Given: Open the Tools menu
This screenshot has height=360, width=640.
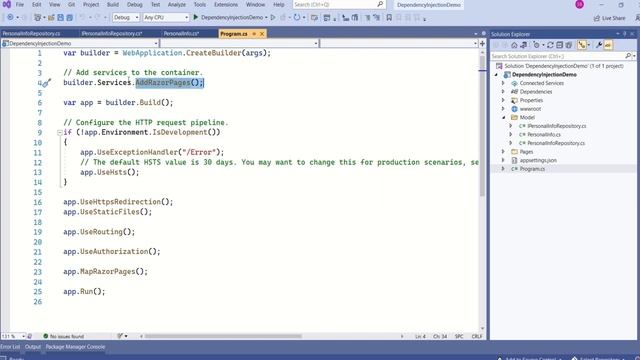Looking at the screenshot, I should coord(200,4).
